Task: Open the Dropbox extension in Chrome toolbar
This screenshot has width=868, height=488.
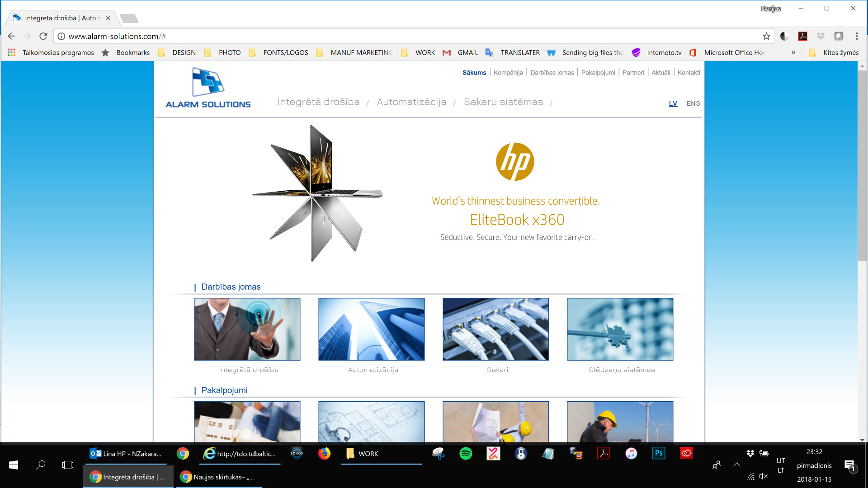Action: pos(821,36)
